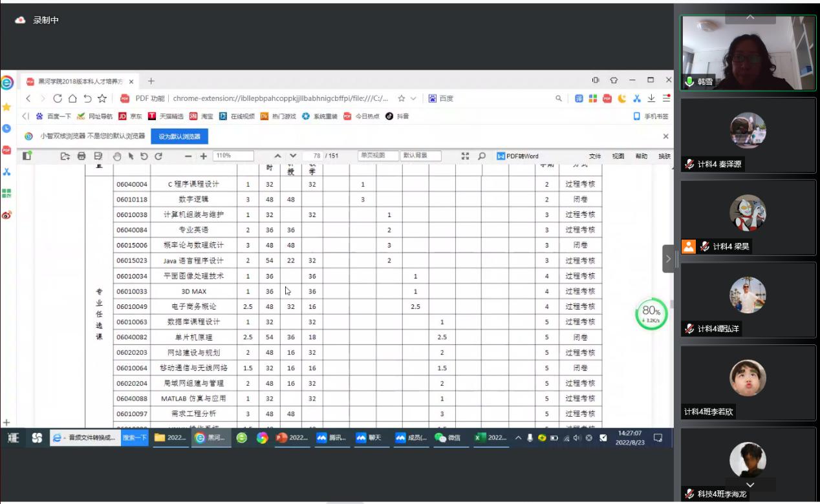Rotate the PDF page clockwise
The height and width of the screenshot is (504, 820).
click(158, 156)
